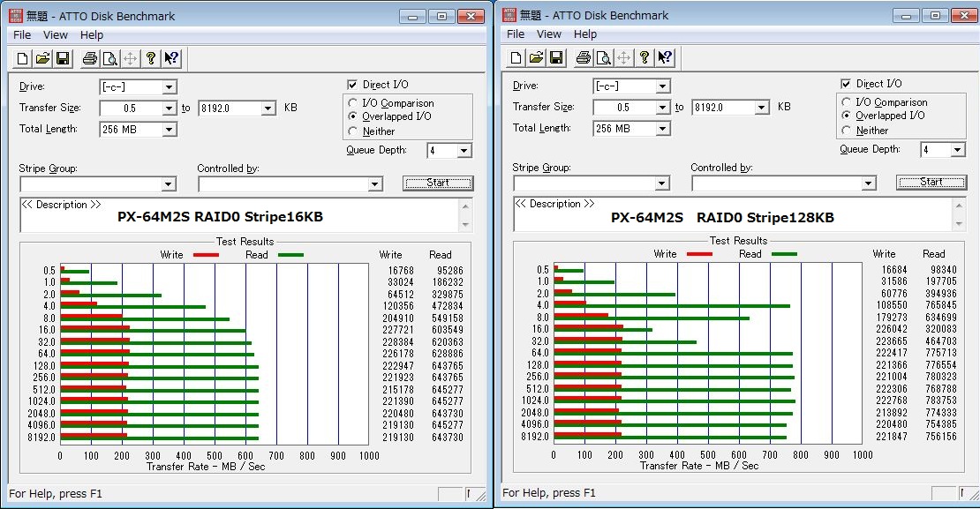Open Total Length dropdown in right window

[x=662, y=129]
